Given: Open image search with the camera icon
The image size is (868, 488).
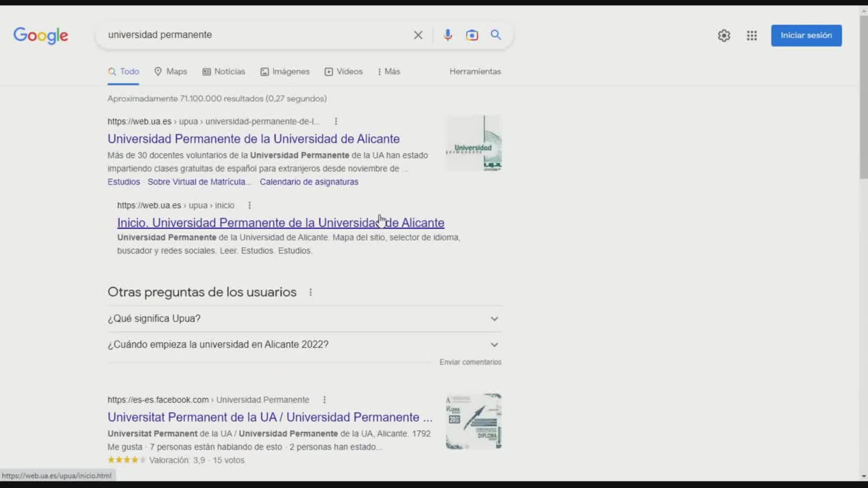Looking at the screenshot, I should click(x=472, y=35).
